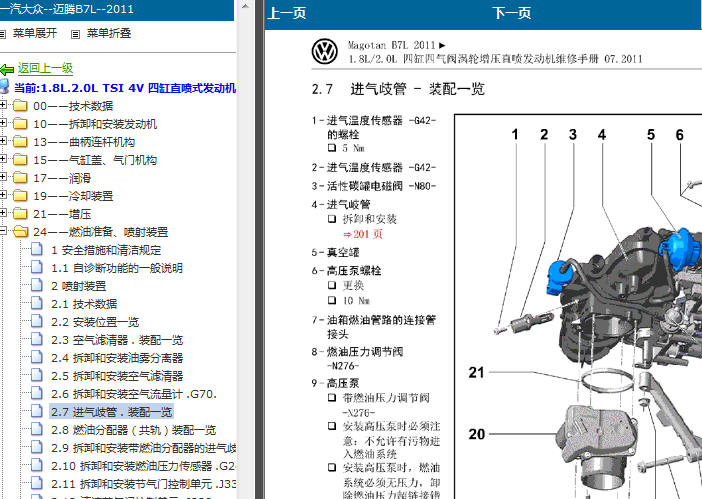
Task: Open 2.11 拆卸和安装节气门控制单元
Action: (143, 484)
